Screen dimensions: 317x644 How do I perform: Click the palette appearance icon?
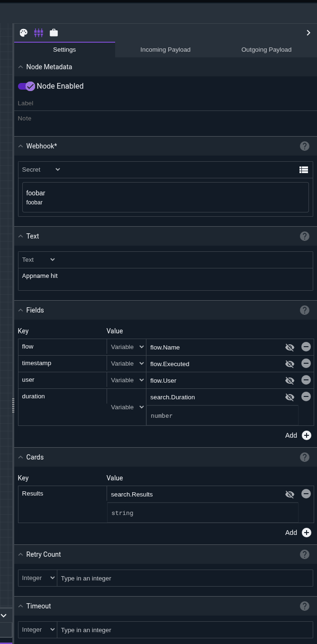point(23,33)
